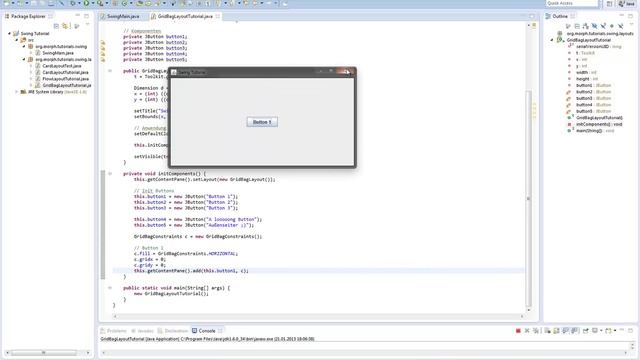
Task: Open the Problems tab
Action: (113, 331)
